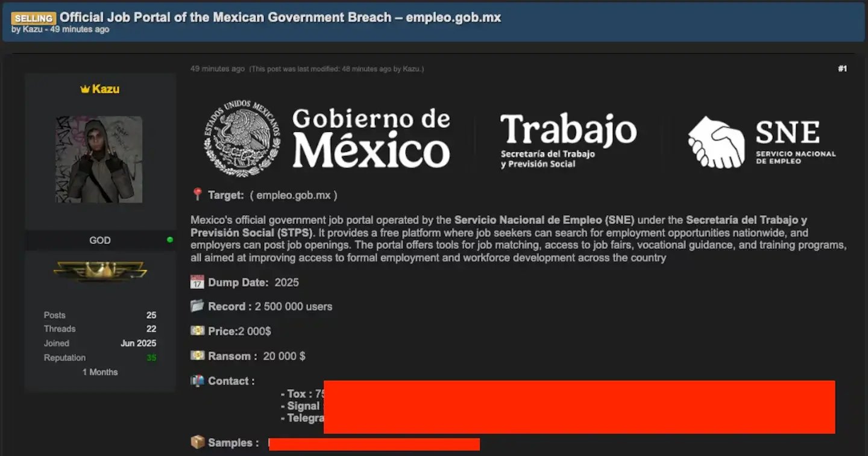Select the Ransom value 20 000 $
868x456 pixels.
[x=285, y=356]
